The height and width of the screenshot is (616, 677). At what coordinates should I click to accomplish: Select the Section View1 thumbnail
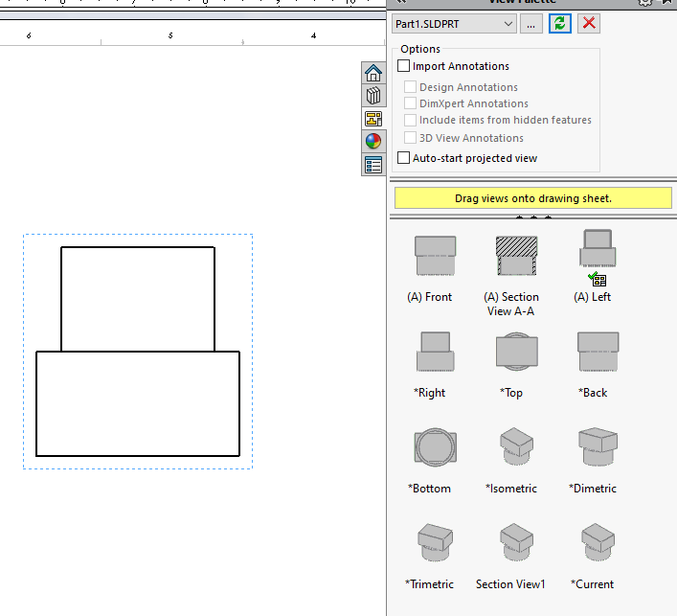tap(511, 545)
